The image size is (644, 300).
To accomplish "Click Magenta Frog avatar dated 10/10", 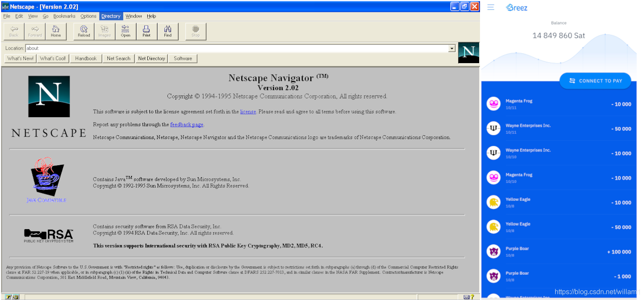I will [494, 178].
